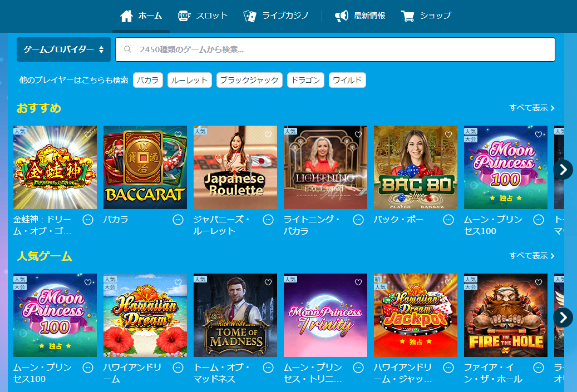Screen dimensions: 577x392
Task: Click the ブラックジャック search tag
Action: tap(249, 80)
